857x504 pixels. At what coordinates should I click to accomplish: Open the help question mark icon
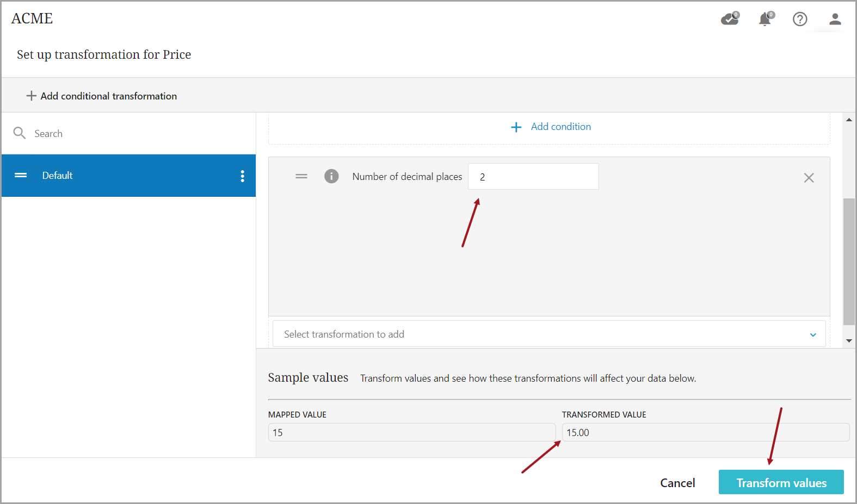[799, 19]
